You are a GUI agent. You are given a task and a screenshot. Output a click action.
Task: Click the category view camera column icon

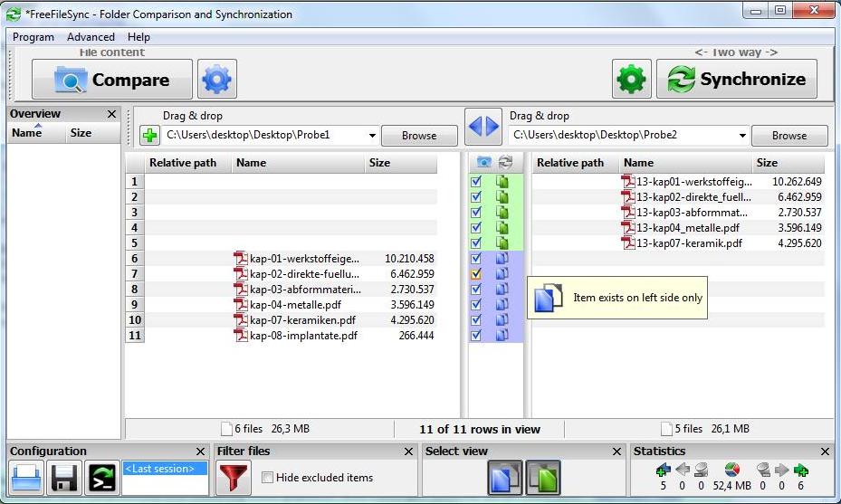click(483, 162)
